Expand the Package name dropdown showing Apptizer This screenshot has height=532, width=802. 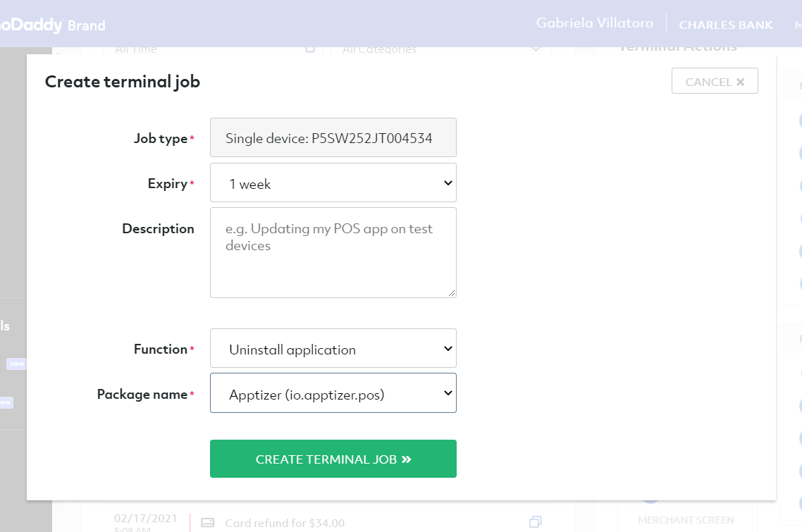(333, 393)
